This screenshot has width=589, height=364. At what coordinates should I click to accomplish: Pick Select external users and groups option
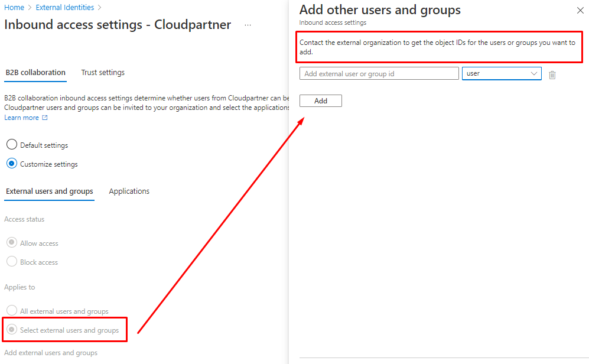[12, 330]
